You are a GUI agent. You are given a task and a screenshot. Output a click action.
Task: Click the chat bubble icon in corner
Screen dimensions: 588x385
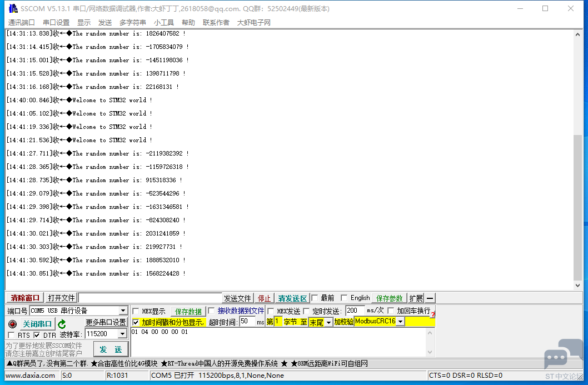click(562, 354)
